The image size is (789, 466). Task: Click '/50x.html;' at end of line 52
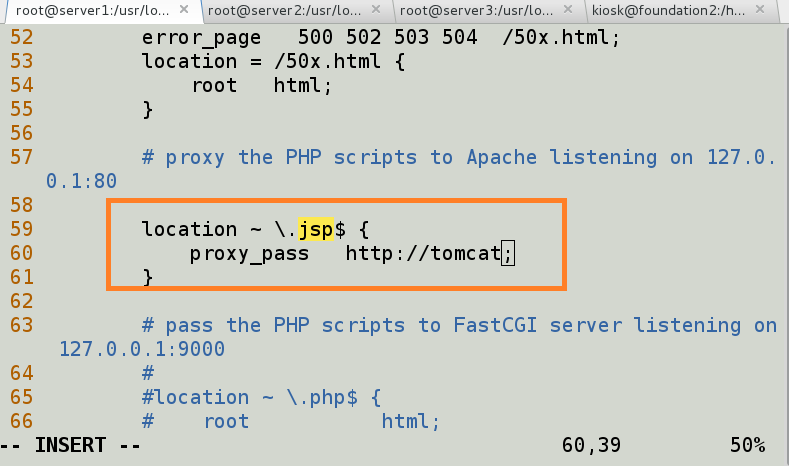point(561,37)
